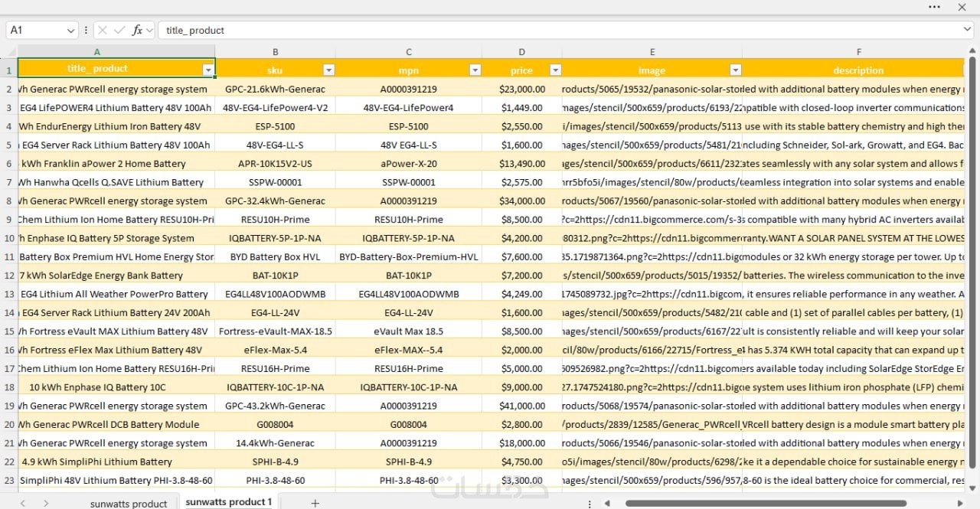This screenshot has width=980, height=509.
Task: Select the $41,000.00 price cell
Action: (522, 406)
